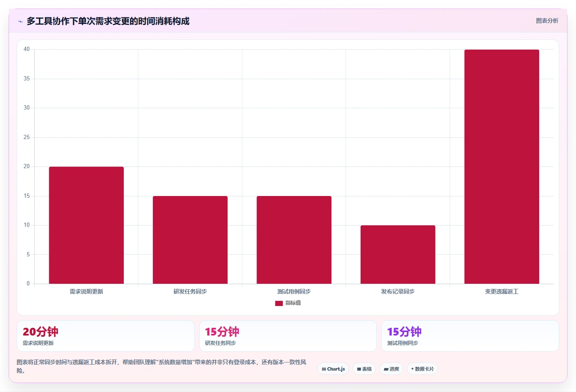
Task: Click the 15分钟 value above 测试用例同步
Action: (404, 332)
